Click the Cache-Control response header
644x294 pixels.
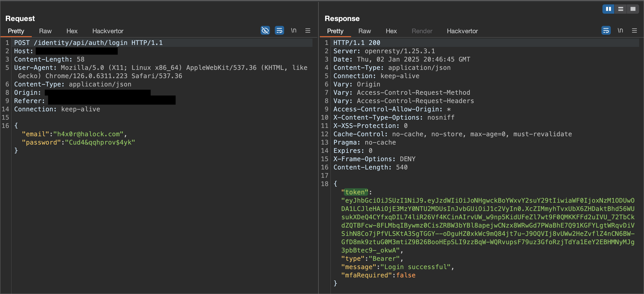tap(453, 134)
